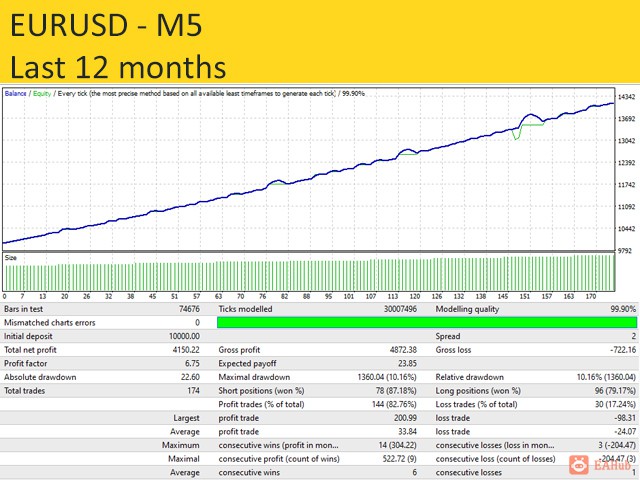Click the 14342 label on the chart's price axis
640x480 pixels.
(627, 97)
